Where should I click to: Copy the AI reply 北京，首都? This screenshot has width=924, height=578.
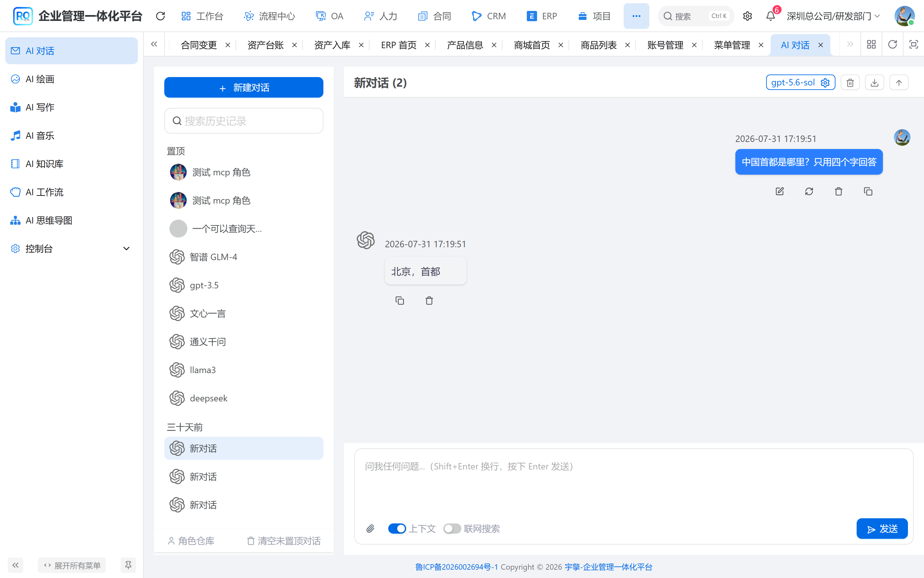(x=400, y=301)
